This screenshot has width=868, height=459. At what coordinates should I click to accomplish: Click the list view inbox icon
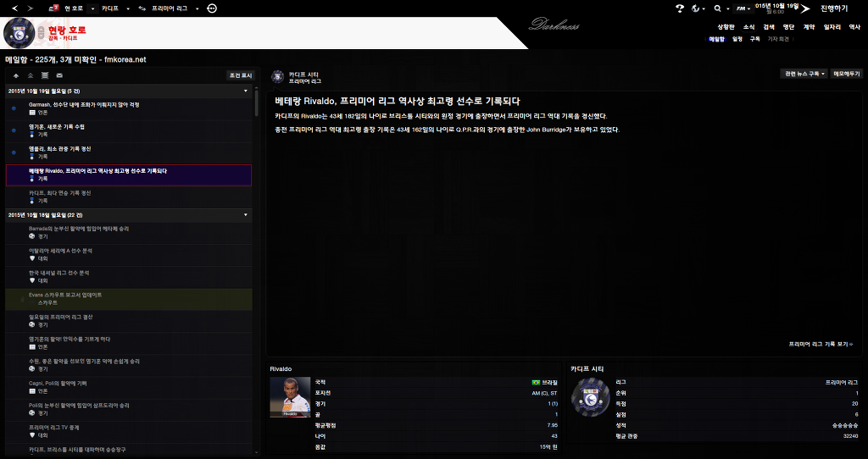[x=45, y=75]
